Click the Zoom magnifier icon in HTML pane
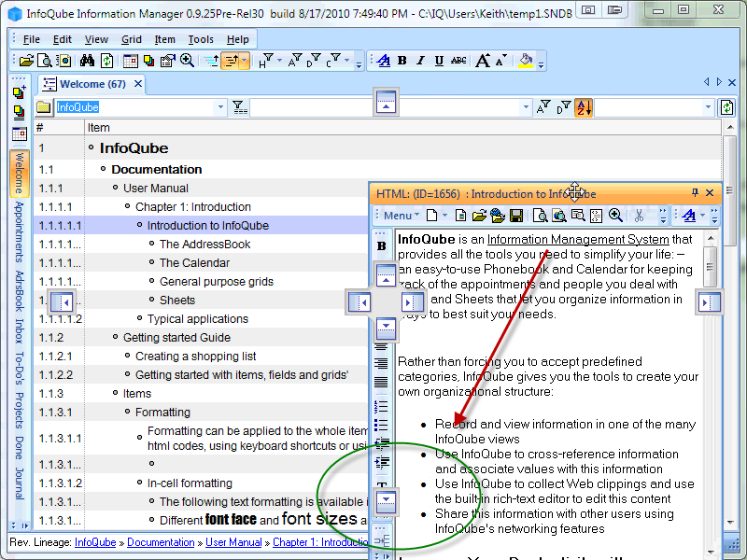Viewport: 747px width, 560px height. 615,216
